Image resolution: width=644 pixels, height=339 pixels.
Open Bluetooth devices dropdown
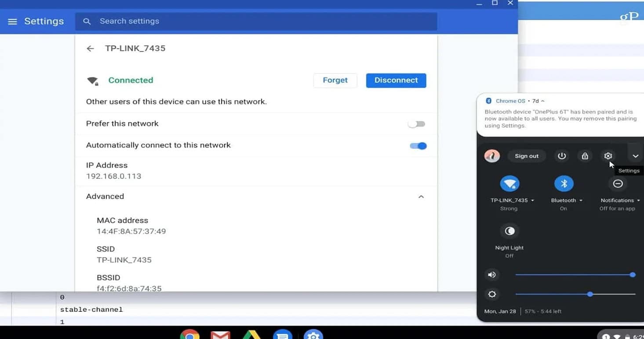566,200
